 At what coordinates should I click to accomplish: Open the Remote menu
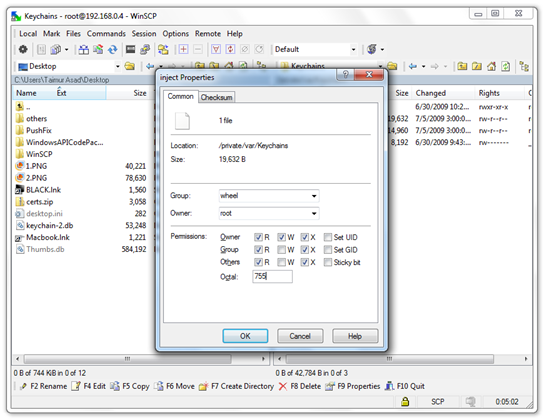pos(208,34)
